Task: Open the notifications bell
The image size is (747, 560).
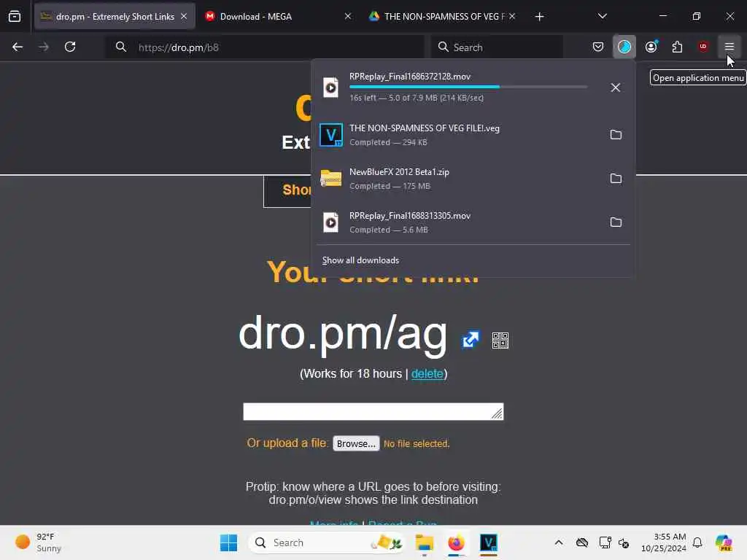Action: coord(697,542)
